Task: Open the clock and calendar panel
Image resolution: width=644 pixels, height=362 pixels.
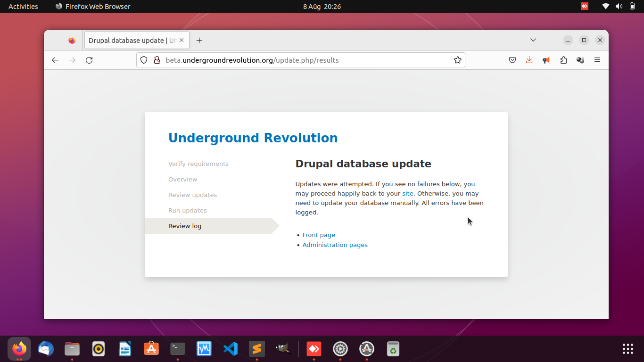Action: [x=322, y=7]
